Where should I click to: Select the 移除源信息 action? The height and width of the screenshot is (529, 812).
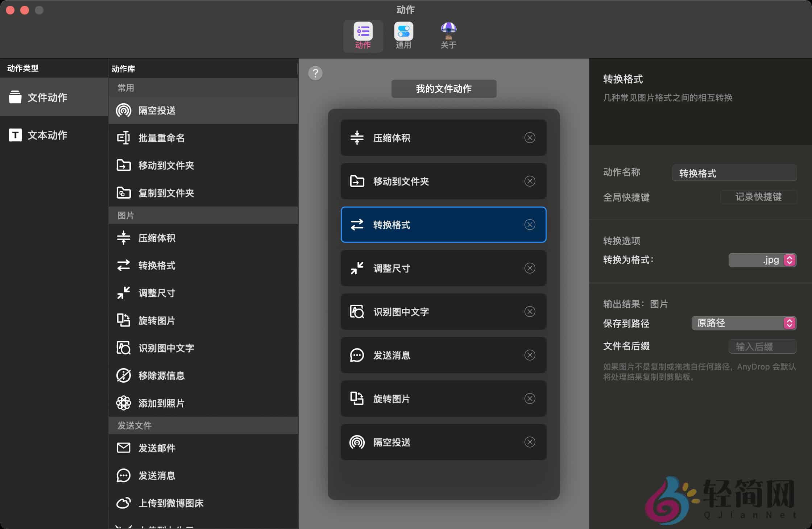coord(162,376)
